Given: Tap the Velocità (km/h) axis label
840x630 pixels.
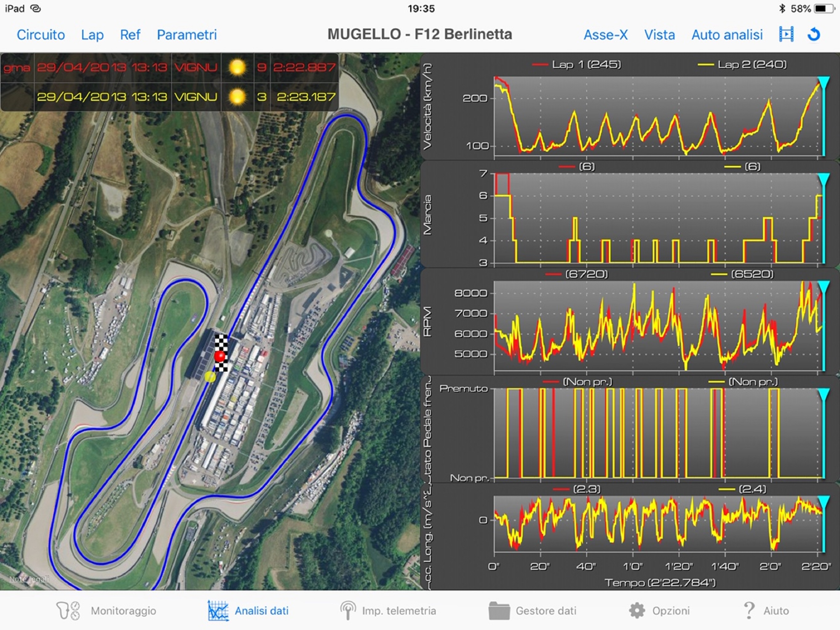Looking at the screenshot, I should [x=428, y=106].
